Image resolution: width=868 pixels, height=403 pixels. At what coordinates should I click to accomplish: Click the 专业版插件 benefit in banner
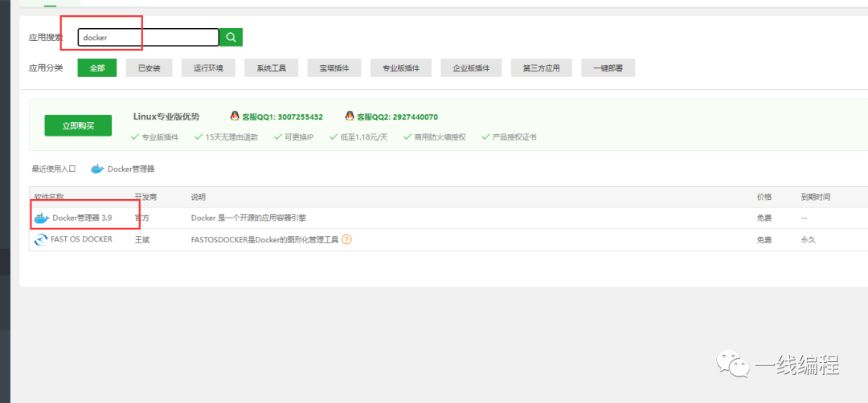click(x=161, y=137)
